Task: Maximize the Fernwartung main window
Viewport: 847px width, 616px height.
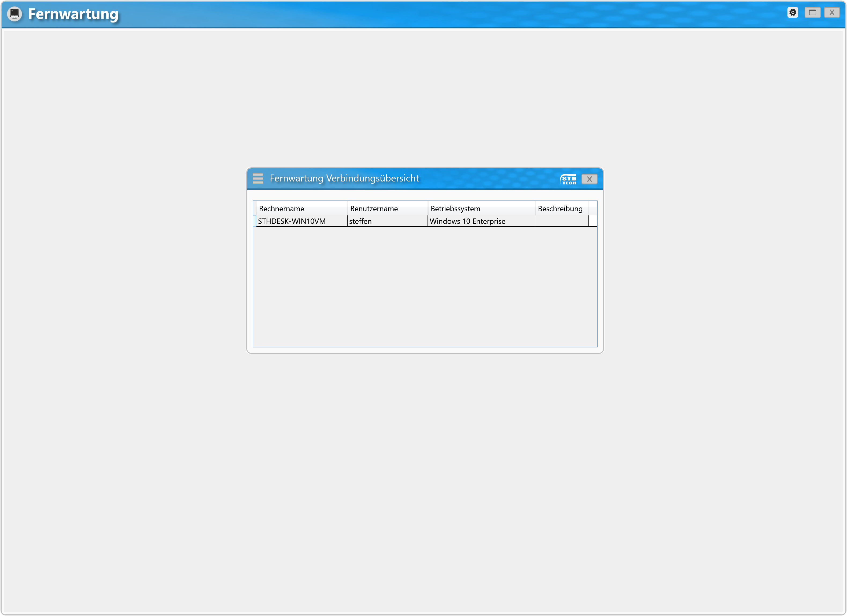Action: pyautogui.click(x=812, y=12)
